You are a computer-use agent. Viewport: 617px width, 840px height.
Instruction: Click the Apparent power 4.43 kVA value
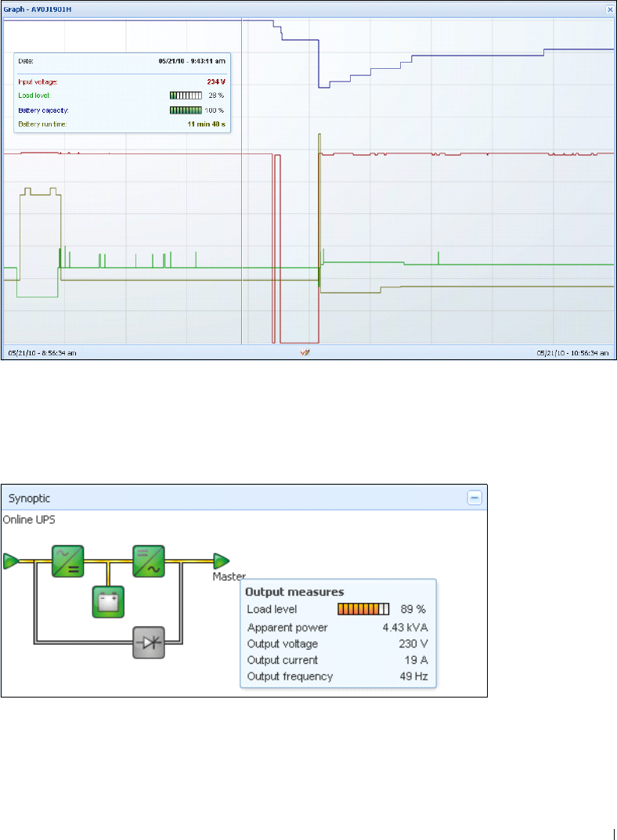[x=405, y=627]
